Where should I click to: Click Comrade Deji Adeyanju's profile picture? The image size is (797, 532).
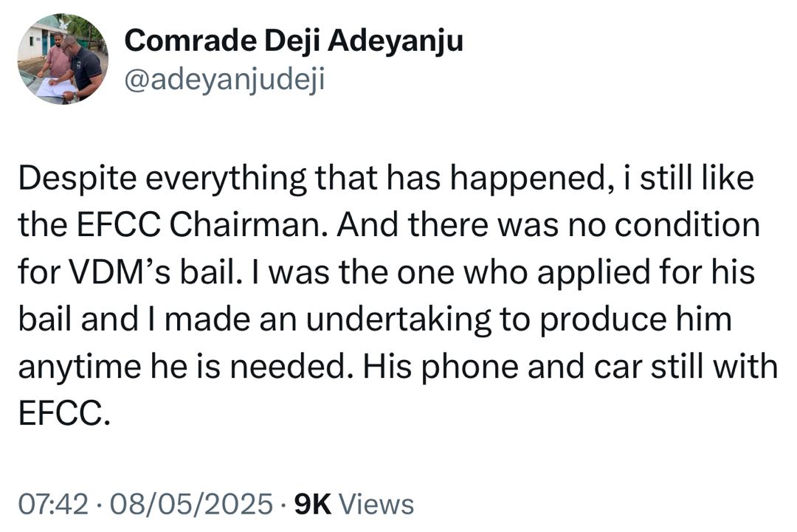coord(63,59)
